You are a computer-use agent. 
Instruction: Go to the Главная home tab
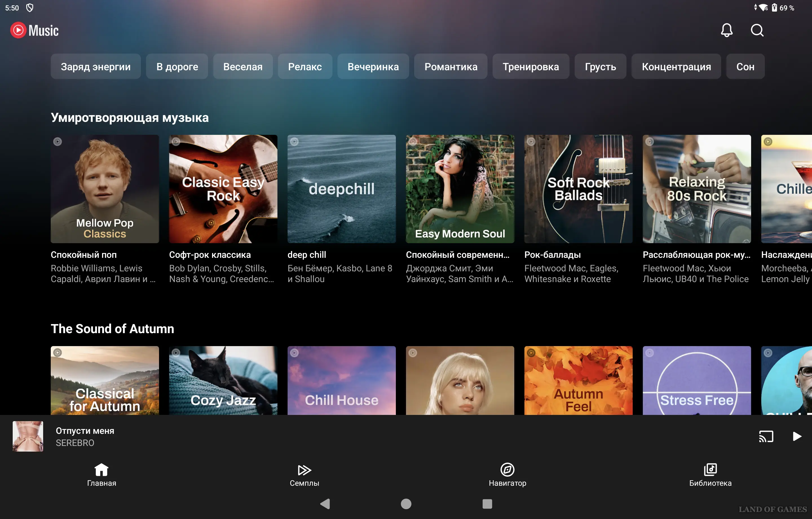tap(101, 474)
